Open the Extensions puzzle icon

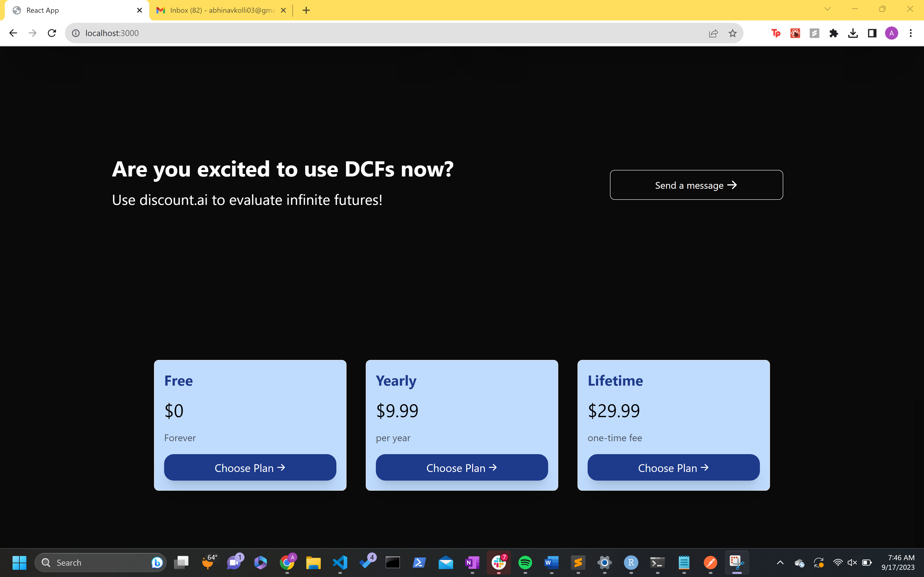[x=834, y=33]
